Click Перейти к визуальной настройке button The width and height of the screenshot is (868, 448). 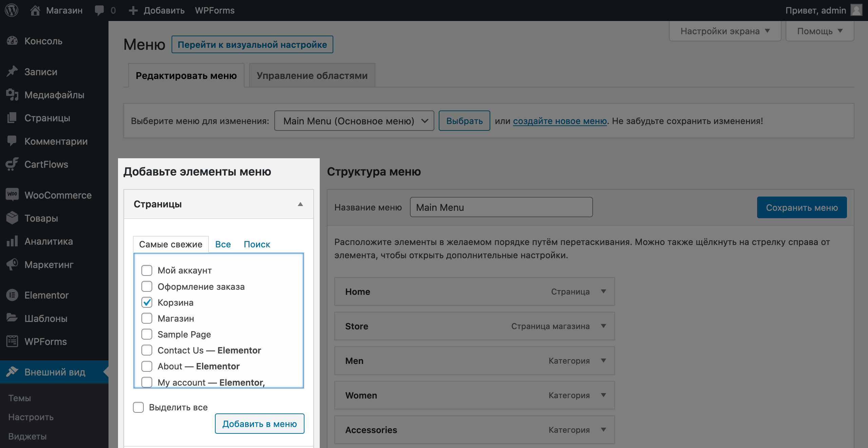click(252, 44)
